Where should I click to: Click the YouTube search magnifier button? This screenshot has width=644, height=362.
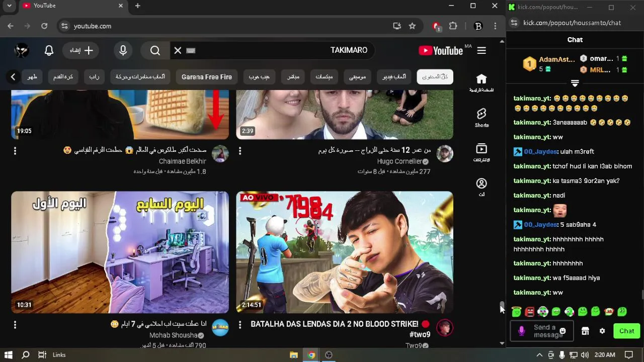(x=155, y=50)
